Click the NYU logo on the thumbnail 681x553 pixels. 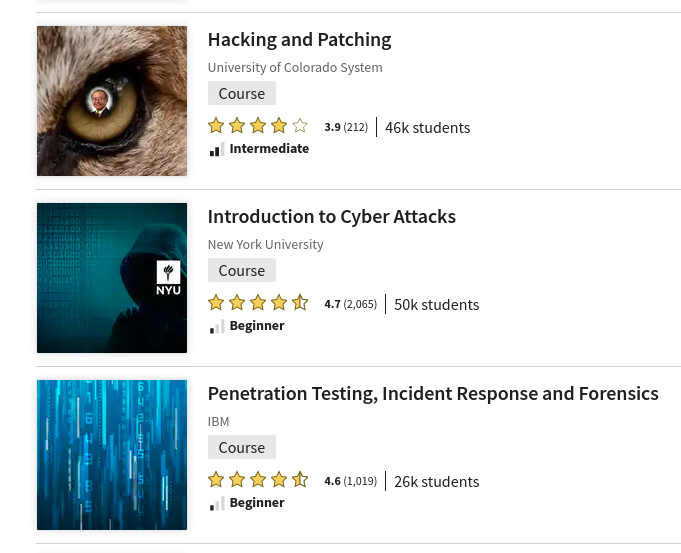click(x=169, y=278)
